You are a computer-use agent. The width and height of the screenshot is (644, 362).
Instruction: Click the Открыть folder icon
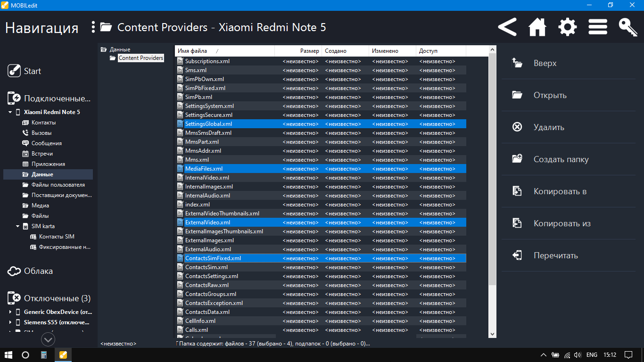click(517, 95)
